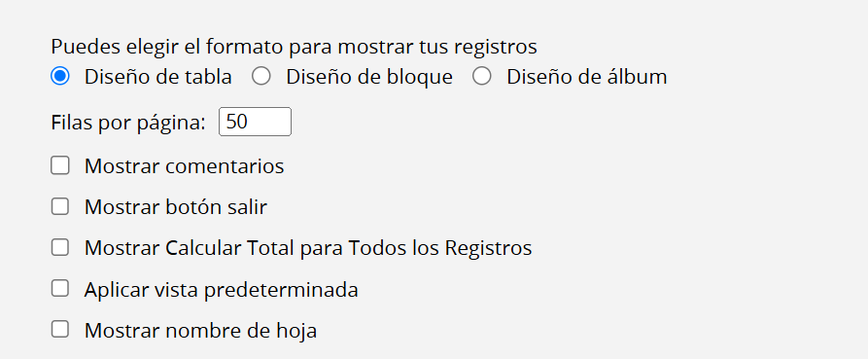Click the "Mostrar botón salir" label text
The width and height of the screenshot is (868, 359).
[176, 207]
